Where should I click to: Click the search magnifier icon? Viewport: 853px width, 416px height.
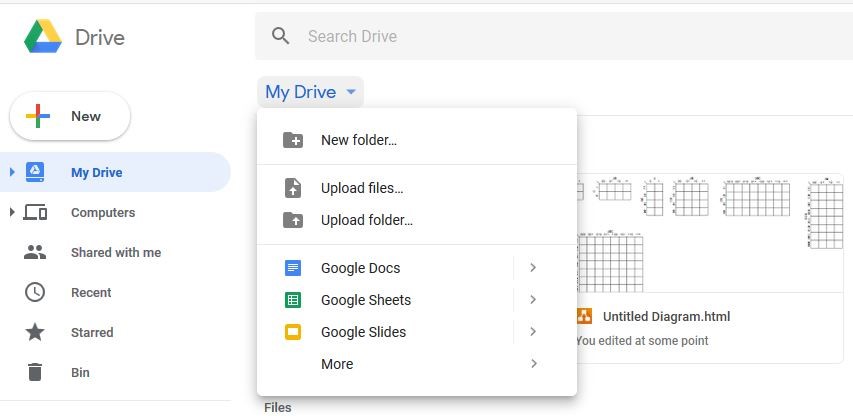281,36
